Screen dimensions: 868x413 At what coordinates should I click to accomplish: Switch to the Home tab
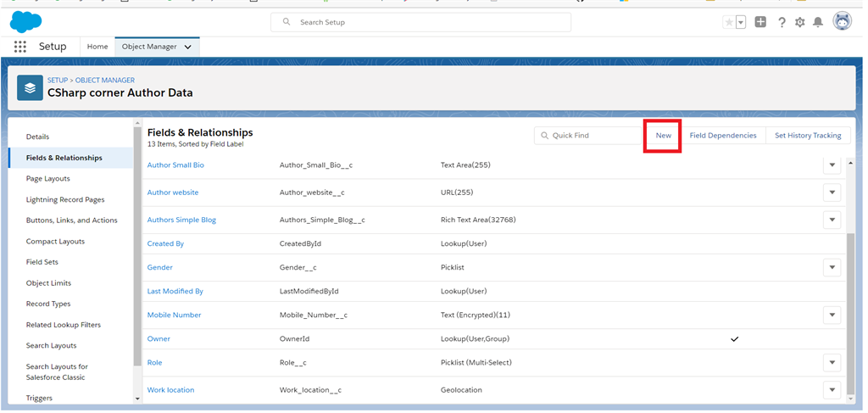[x=97, y=47]
